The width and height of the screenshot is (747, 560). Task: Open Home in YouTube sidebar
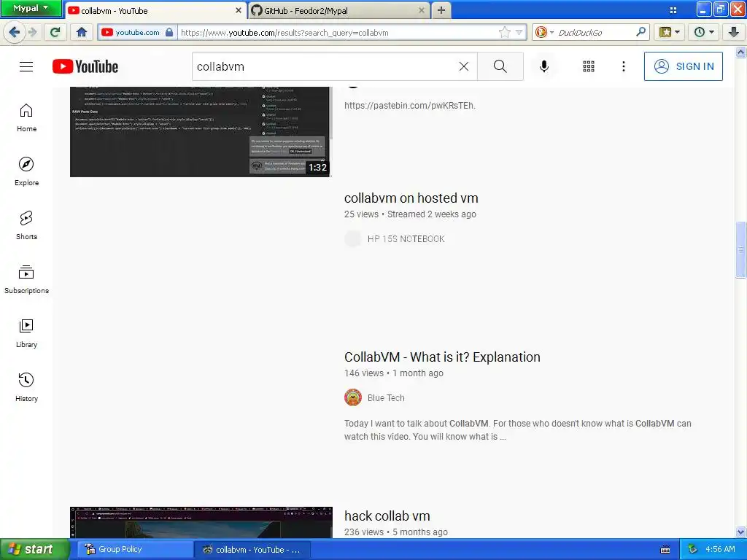26,117
